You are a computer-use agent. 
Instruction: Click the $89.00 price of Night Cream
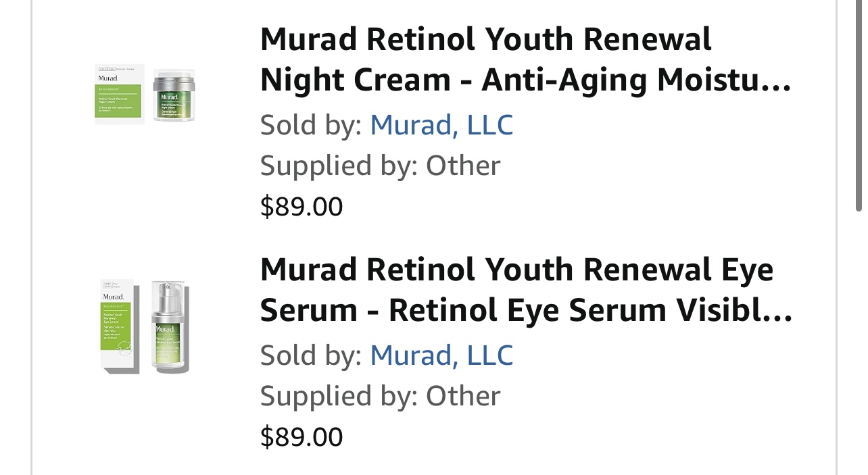tap(302, 206)
